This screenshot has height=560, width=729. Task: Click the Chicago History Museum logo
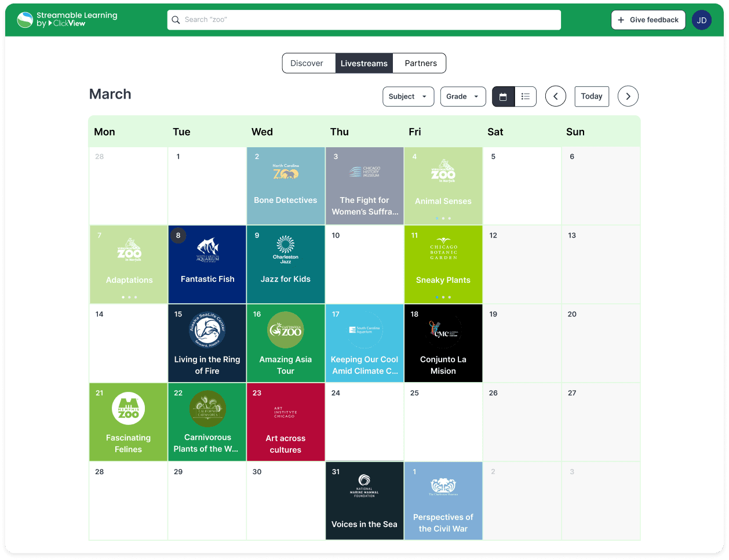point(364,172)
